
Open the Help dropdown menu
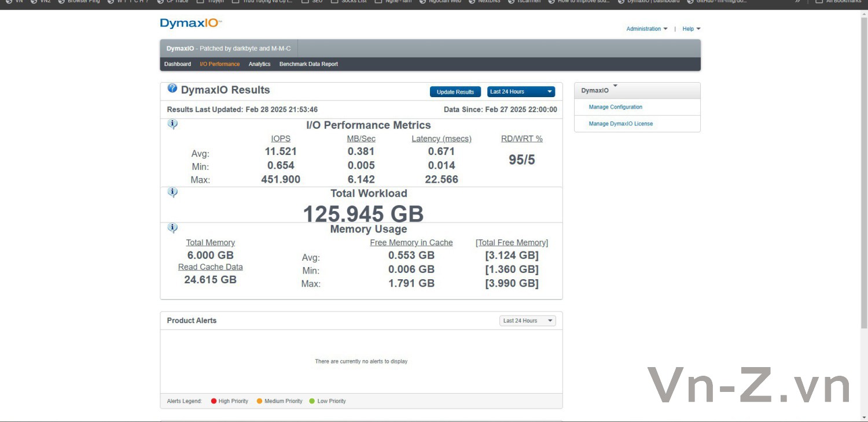(x=691, y=29)
